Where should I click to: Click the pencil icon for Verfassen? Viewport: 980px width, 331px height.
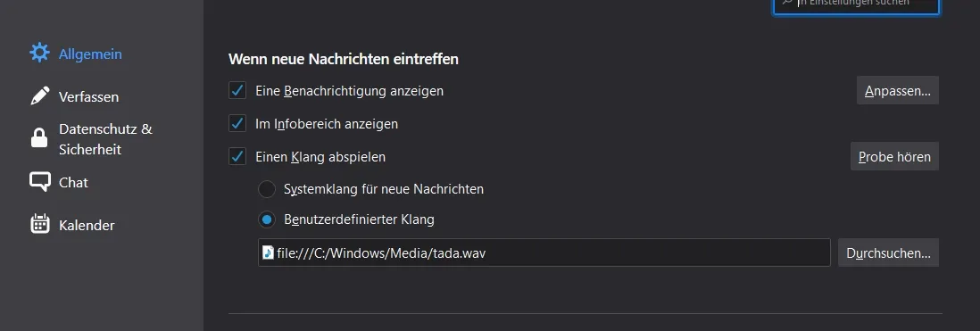(x=39, y=96)
